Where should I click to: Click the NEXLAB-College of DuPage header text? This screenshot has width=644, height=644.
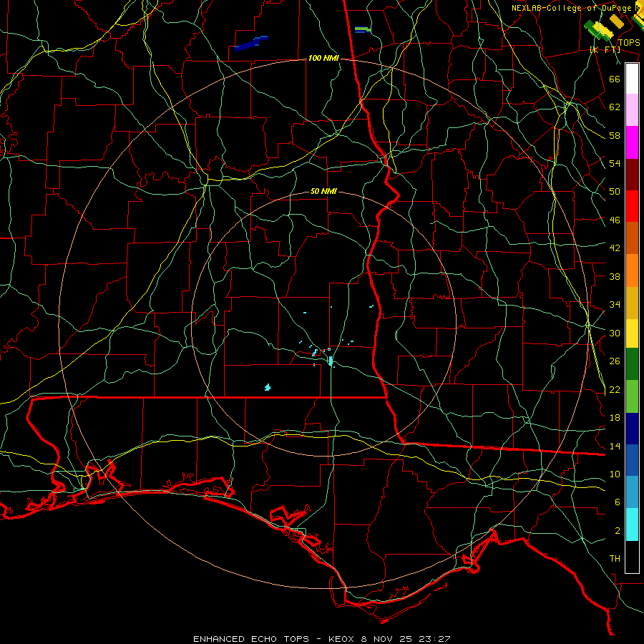(x=573, y=8)
